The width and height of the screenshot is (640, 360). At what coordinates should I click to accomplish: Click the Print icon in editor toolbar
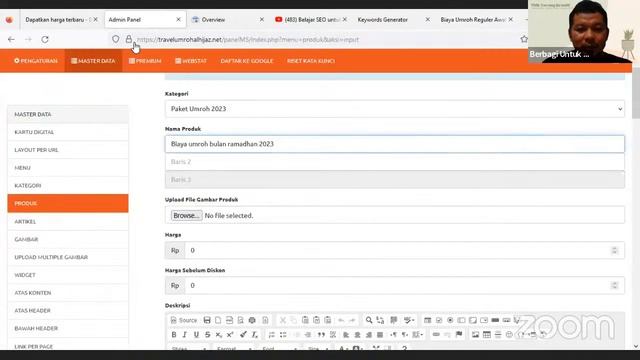point(252,320)
